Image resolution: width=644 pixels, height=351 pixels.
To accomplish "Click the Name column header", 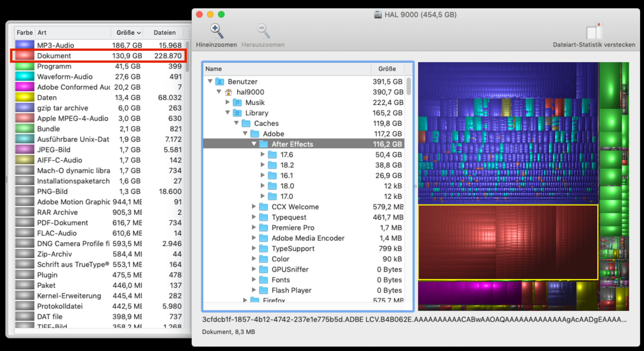I will click(x=213, y=69).
